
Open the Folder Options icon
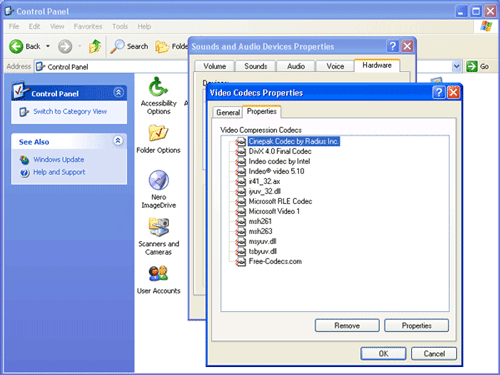pos(158,133)
